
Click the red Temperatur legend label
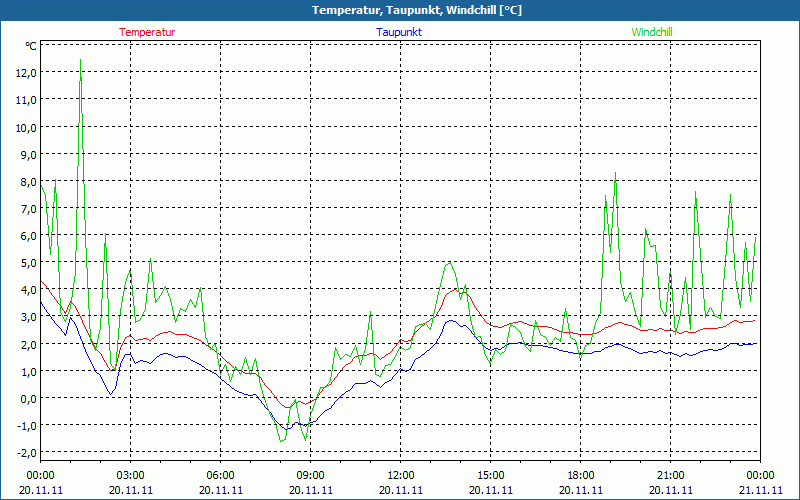tap(147, 32)
